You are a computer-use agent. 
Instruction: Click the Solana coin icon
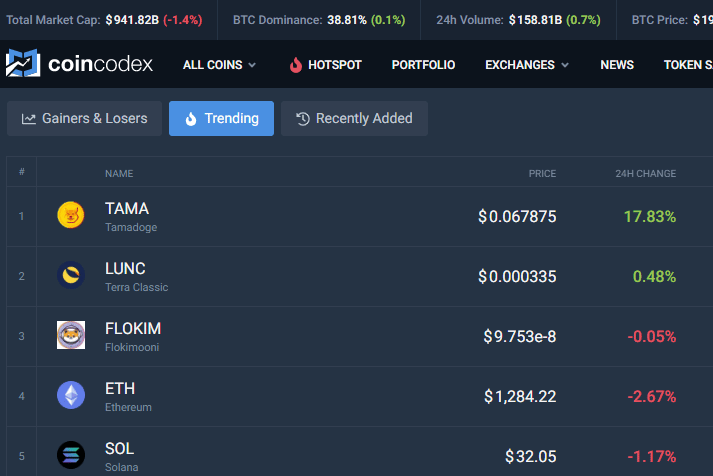tap(71, 455)
